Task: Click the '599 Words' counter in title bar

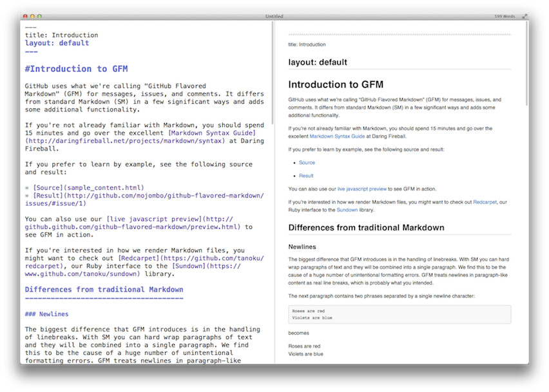Action: click(x=505, y=17)
